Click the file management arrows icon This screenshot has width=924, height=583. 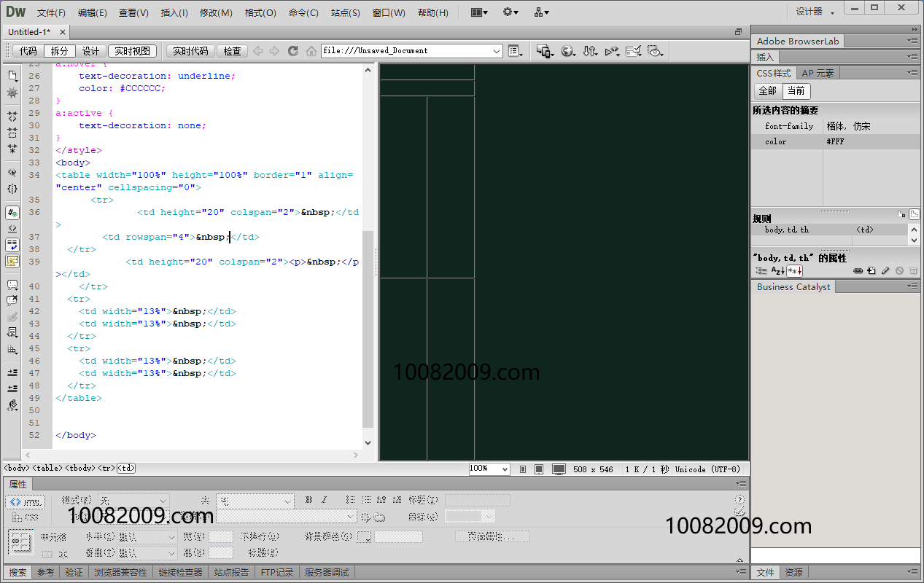tap(590, 51)
